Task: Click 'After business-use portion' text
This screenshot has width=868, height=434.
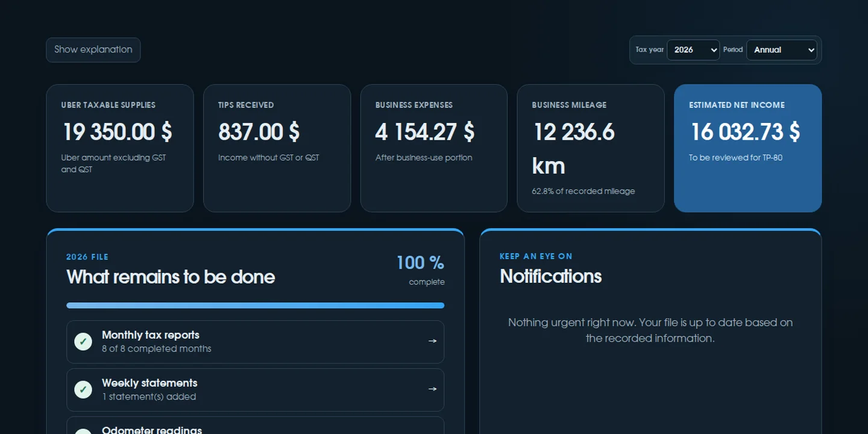Action: 424,158
